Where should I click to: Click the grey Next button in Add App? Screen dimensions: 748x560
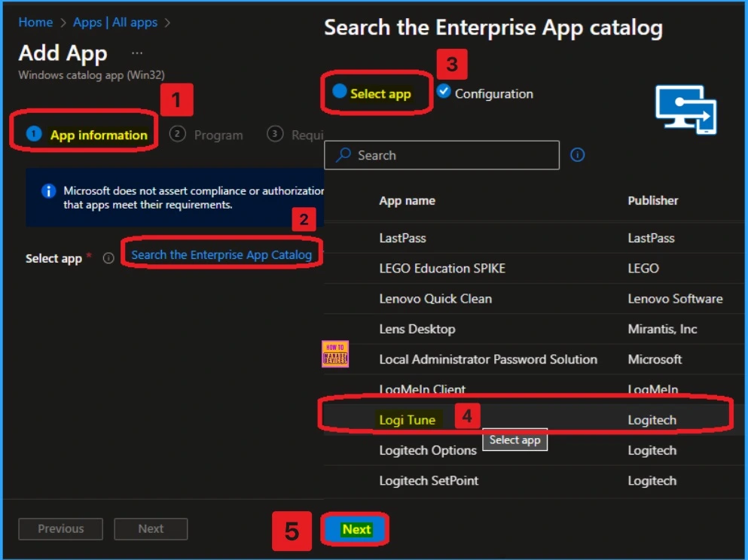click(151, 528)
